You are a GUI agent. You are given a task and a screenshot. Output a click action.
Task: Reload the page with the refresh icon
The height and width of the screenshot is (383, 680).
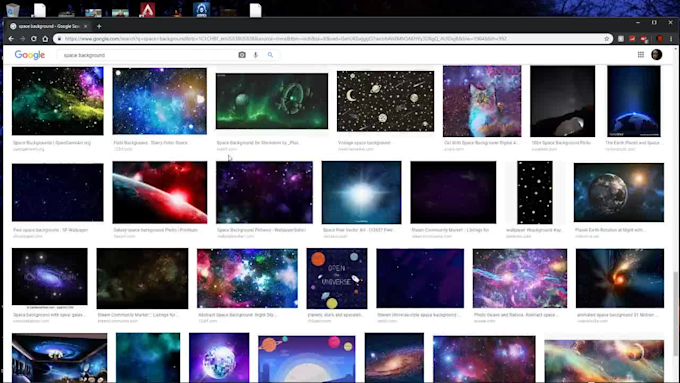pyautogui.click(x=34, y=39)
